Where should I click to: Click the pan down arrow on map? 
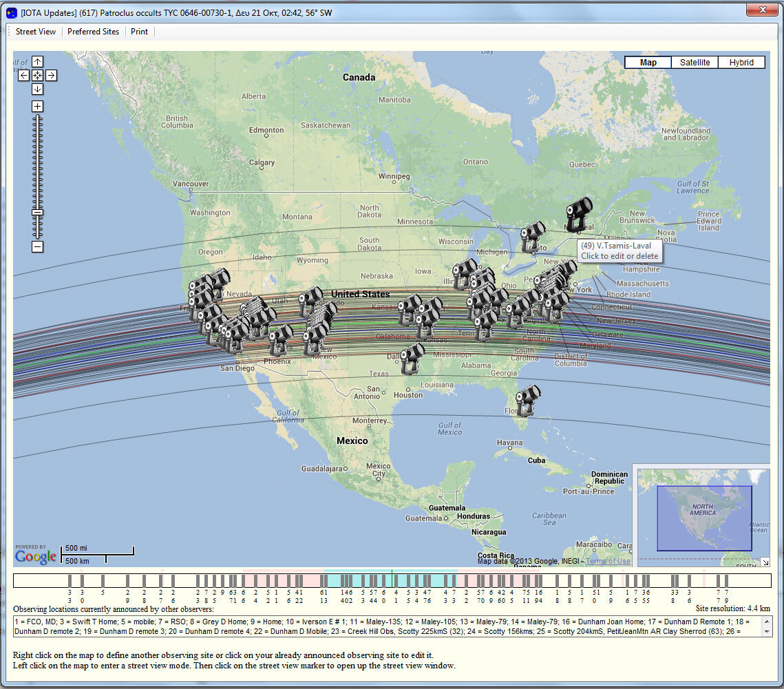[x=37, y=89]
